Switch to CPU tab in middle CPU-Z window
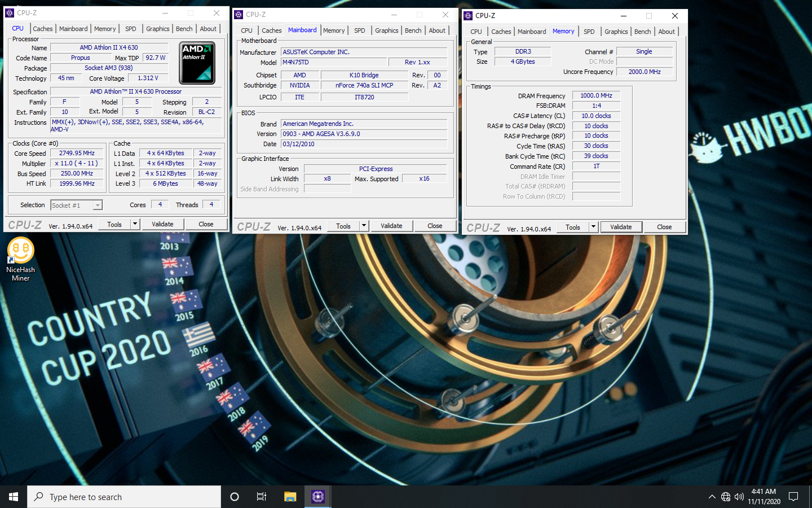Image resolution: width=812 pixels, height=508 pixels. click(247, 30)
